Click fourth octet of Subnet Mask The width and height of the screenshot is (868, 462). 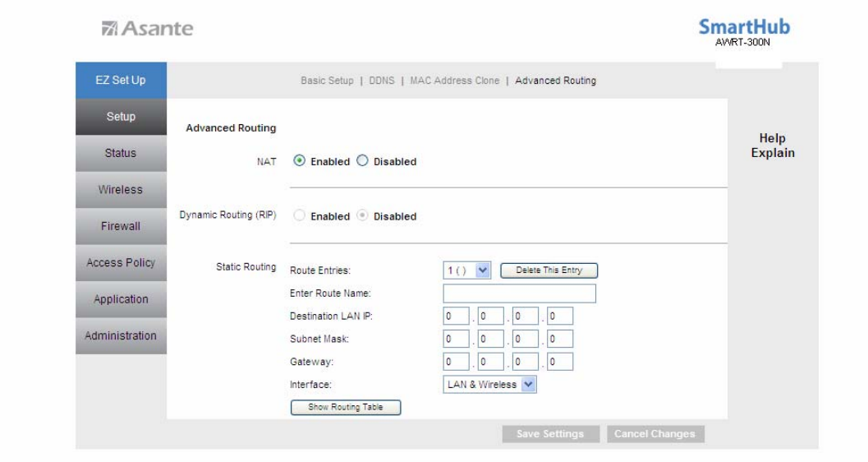click(x=560, y=339)
